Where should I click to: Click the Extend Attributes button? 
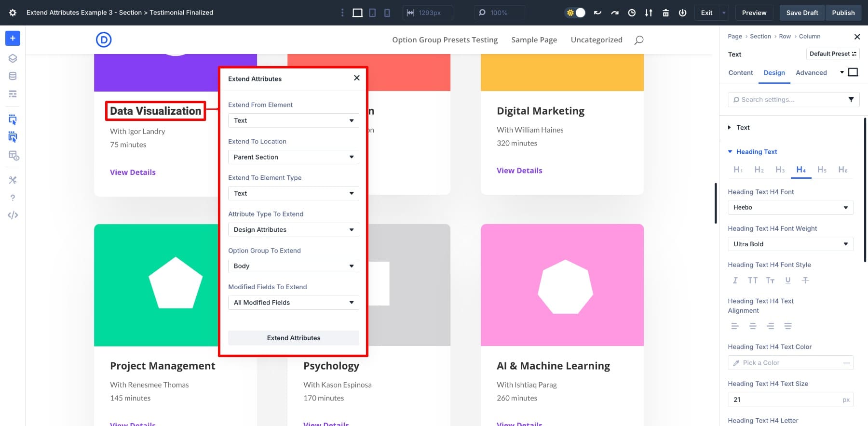[293, 338]
